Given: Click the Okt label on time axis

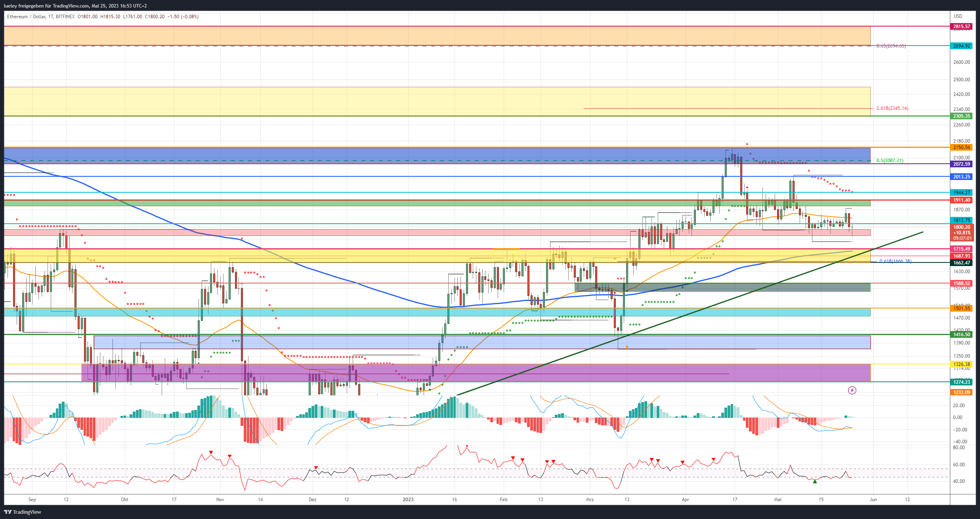Looking at the screenshot, I should 124,500.
